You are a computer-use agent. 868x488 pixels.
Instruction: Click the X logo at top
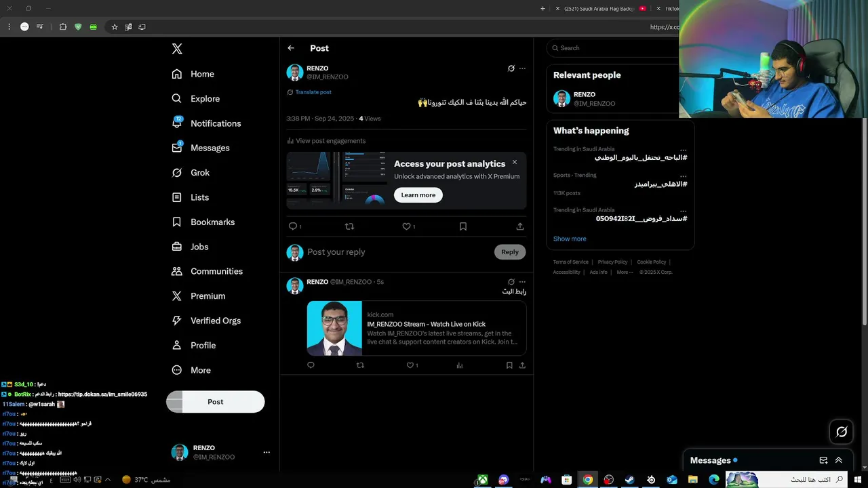point(177,49)
